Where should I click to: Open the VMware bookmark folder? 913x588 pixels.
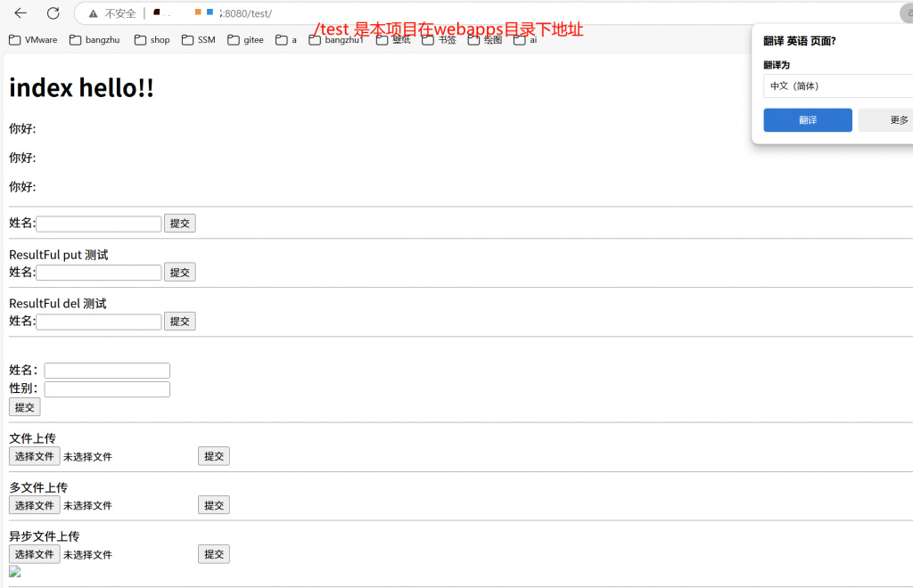33,39
